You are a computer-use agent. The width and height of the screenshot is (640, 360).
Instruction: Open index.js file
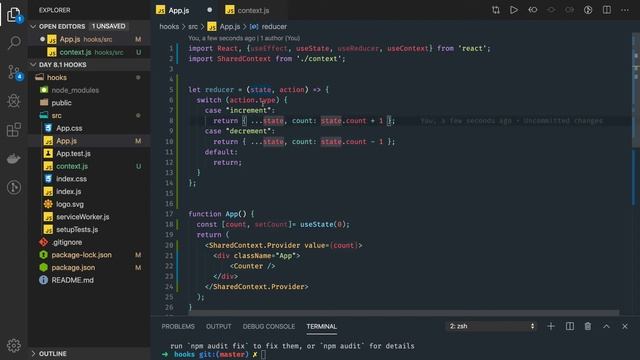(89, 191)
